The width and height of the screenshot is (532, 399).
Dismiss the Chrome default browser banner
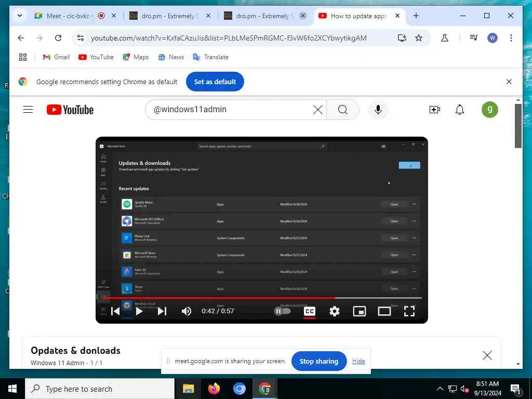pos(509,82)
